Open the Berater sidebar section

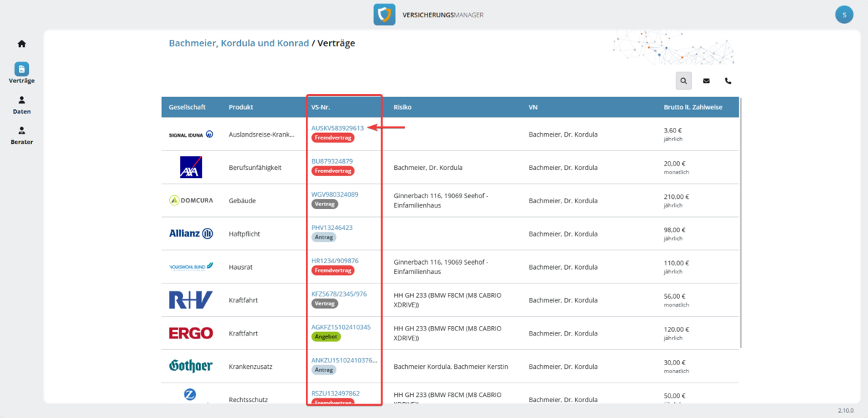(x=22, y=135)
